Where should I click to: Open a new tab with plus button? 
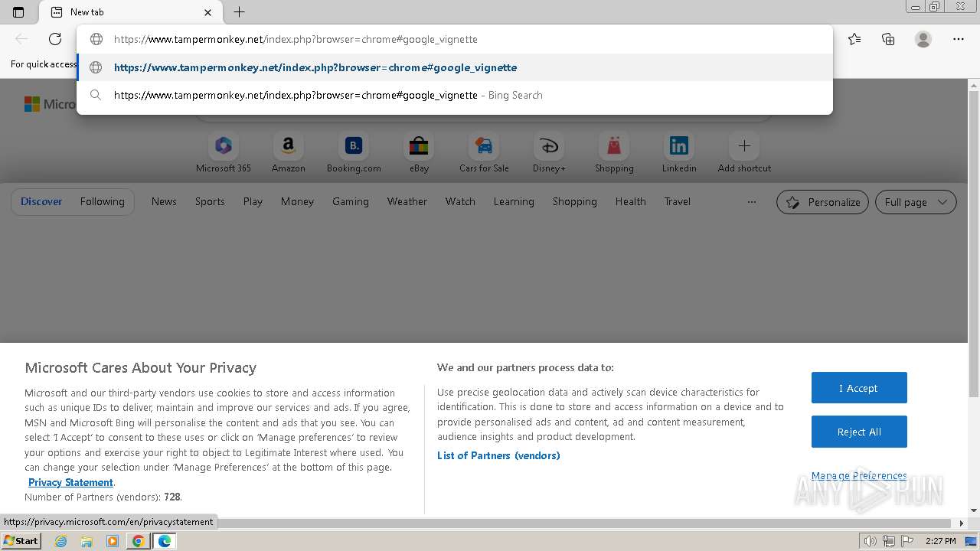239,12
